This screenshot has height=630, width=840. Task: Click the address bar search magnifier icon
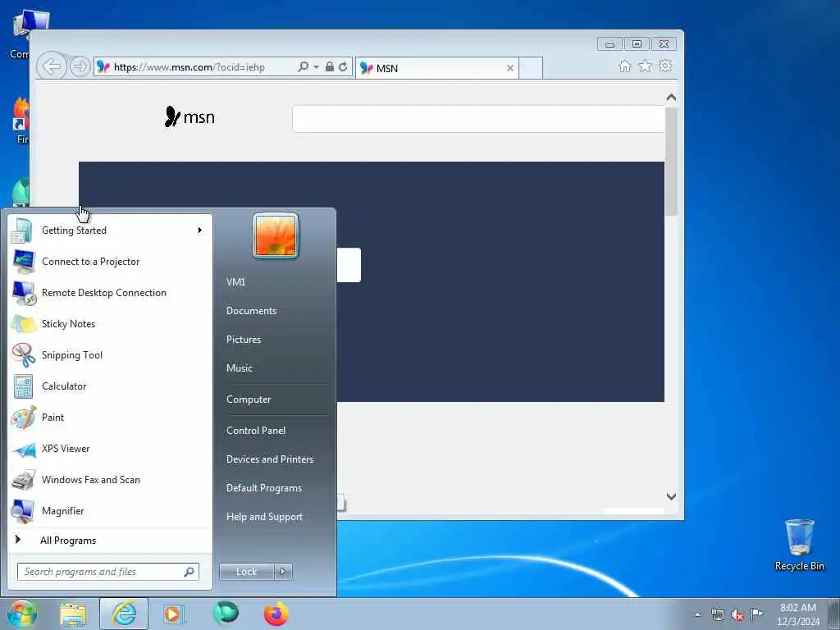point(303,67)
